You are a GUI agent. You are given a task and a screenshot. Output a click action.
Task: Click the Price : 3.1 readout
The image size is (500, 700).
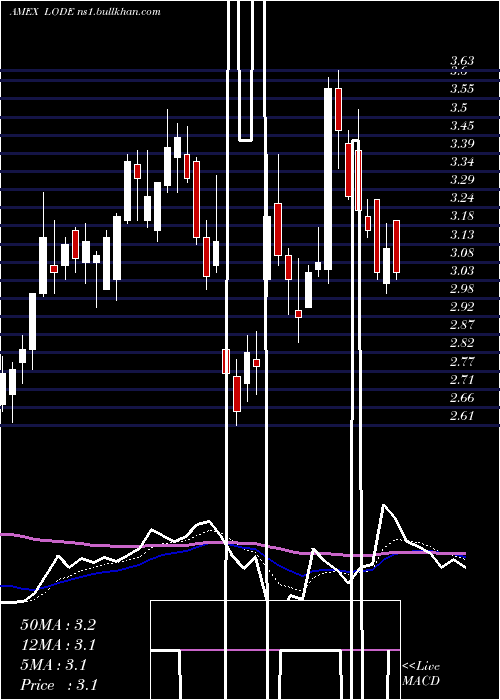[58, 685]
